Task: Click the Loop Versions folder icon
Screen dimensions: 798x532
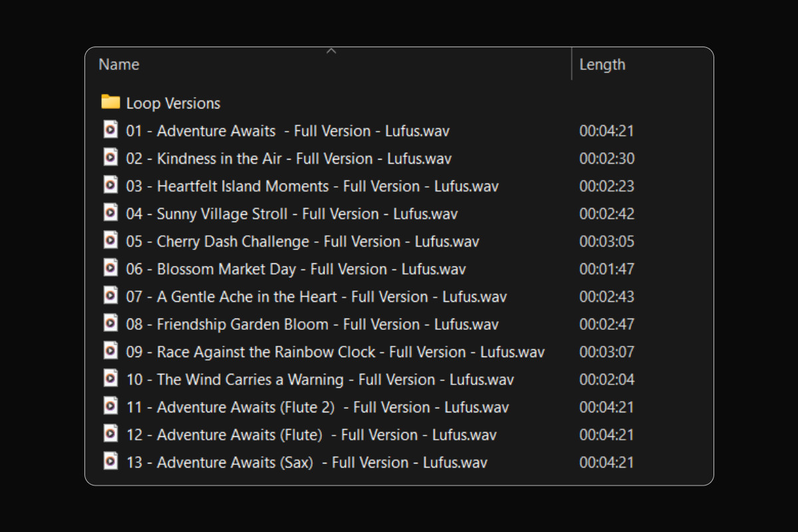Action: [110, 102]
